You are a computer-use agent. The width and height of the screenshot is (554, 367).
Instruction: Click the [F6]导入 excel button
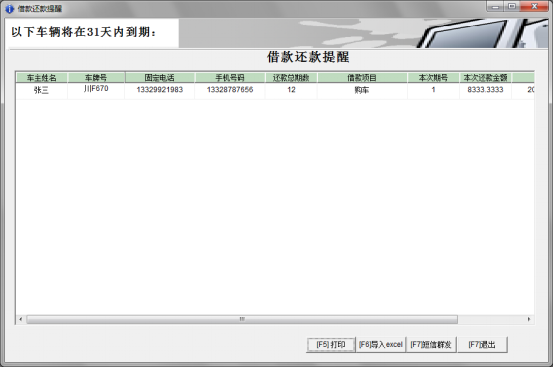point(381,344)
